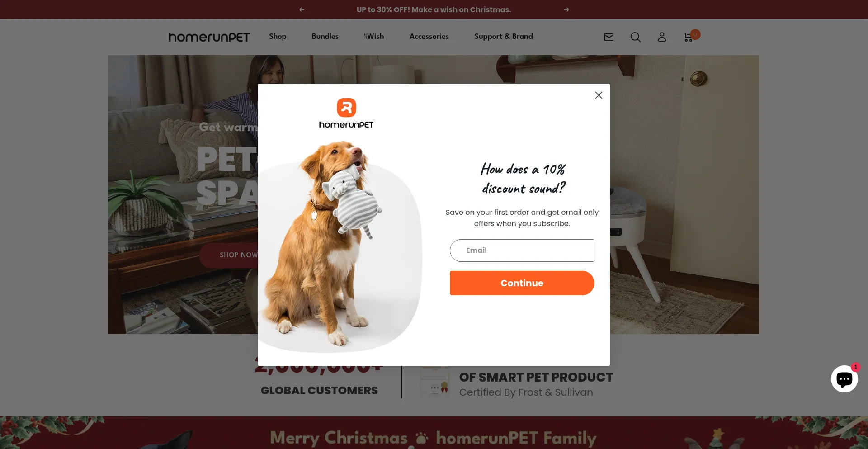
Task: Open the newsletter envelope icon
Action: tap(609, 37)
